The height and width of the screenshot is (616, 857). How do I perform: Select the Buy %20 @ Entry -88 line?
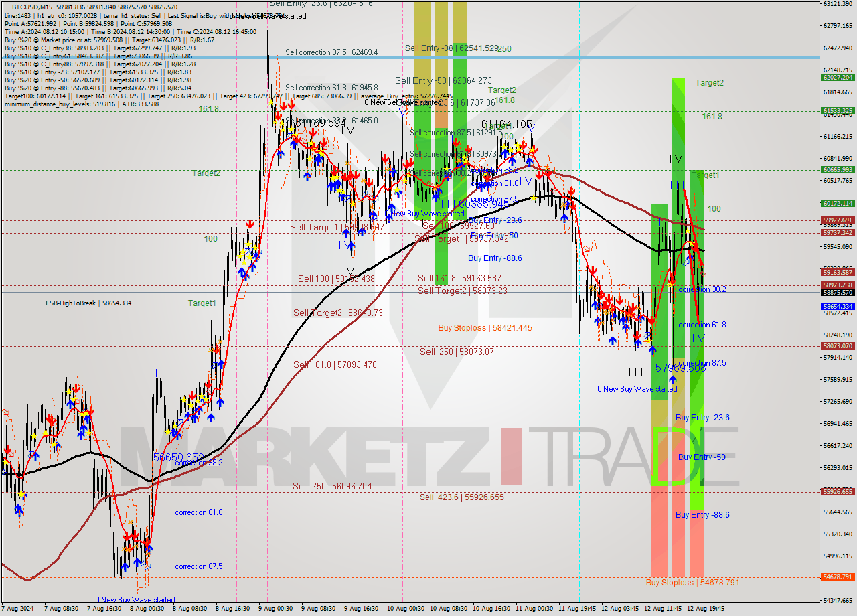[x=98, y=88]
